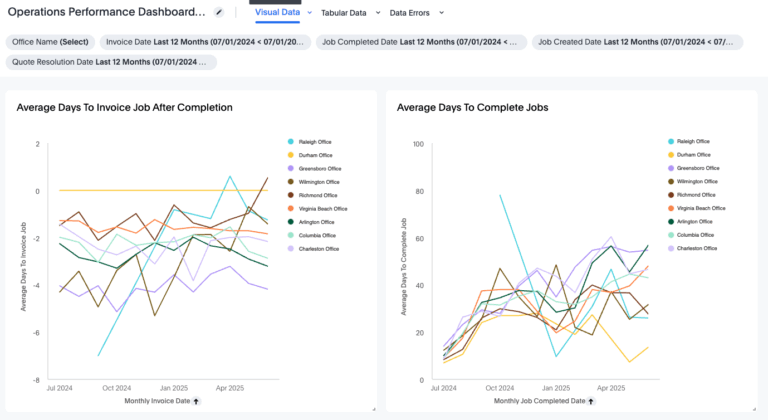The width and height of the screenshot is (768, 420).
Task: Click the Average Days To Complete Jobs title
Action: pyautogui.click(x=472, y=107)
